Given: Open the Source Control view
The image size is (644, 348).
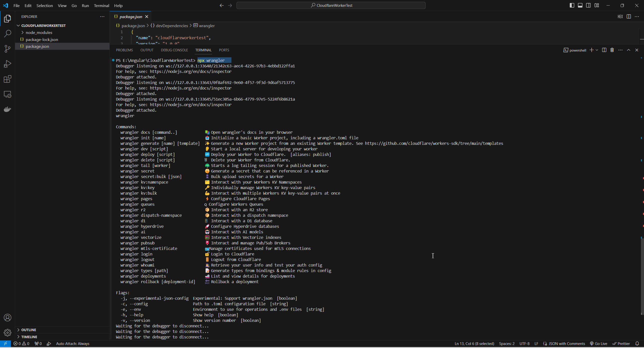Looking at the screenshot, I should (x=8, y=49).
